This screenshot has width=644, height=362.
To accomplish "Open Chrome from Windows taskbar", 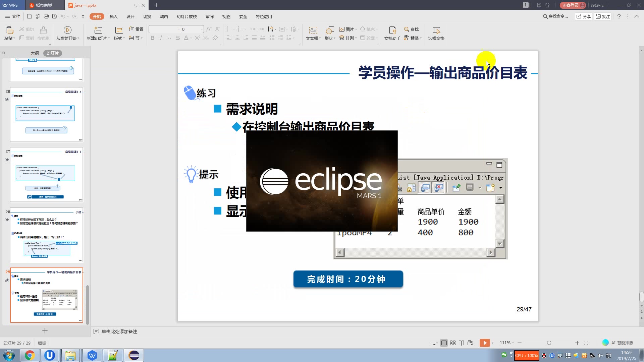I will [x=30, y=355].
